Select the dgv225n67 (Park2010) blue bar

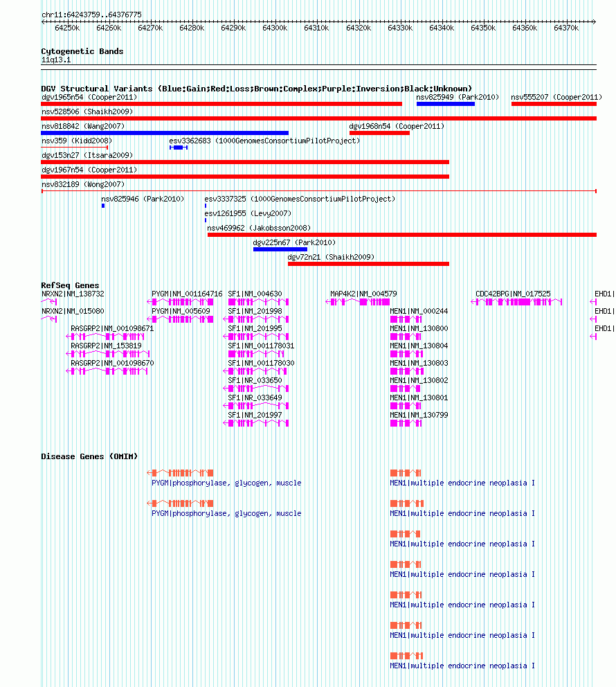(280, 249)
